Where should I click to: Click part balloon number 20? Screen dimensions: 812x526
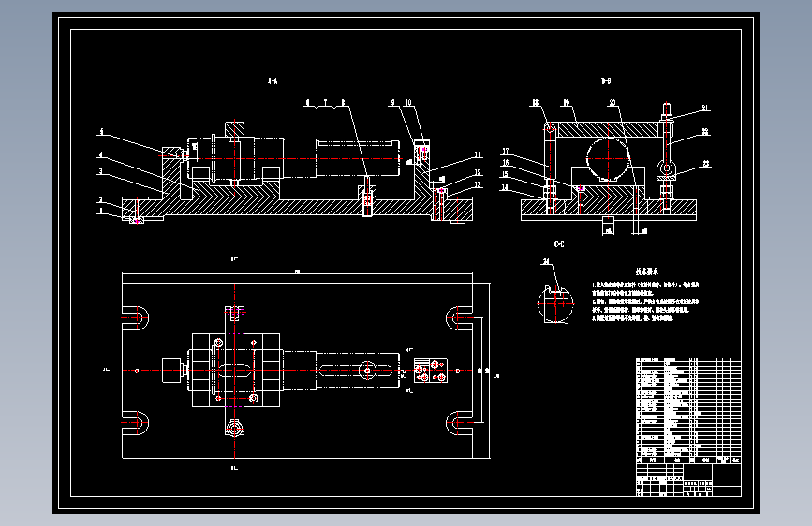click(x=613, y=103)
